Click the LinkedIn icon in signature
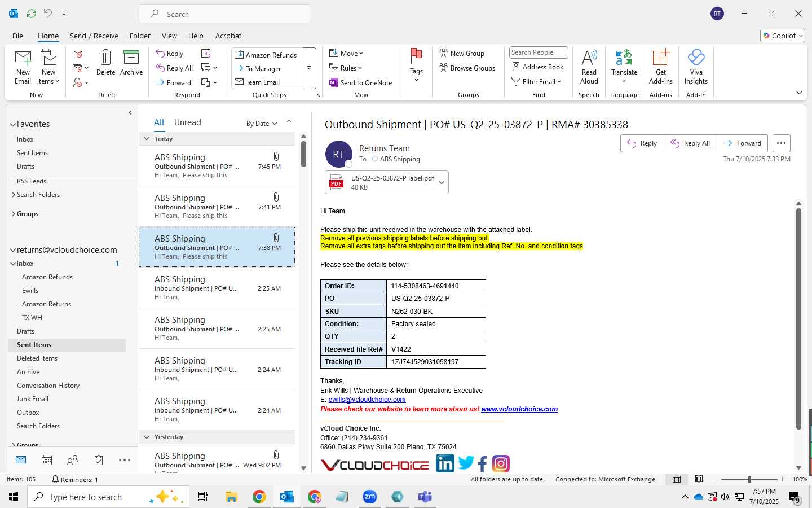 coord(445,464)
